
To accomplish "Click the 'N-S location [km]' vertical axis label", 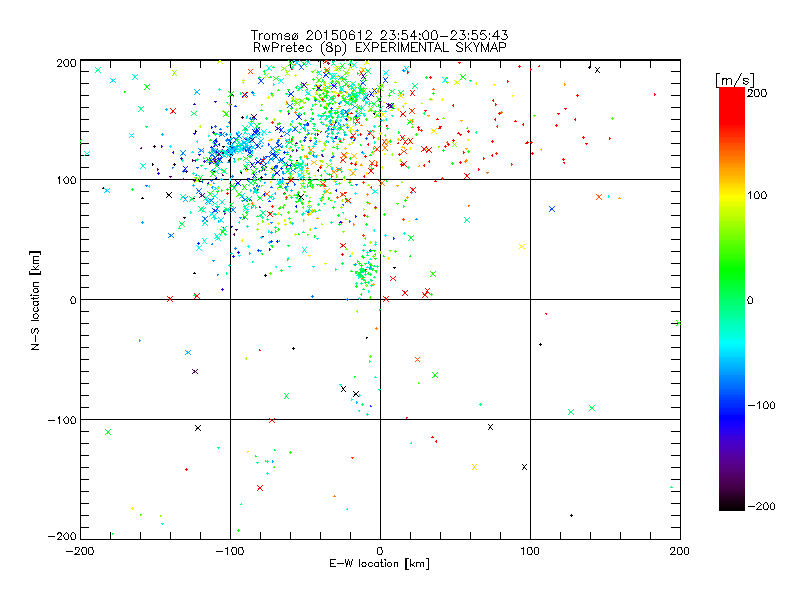I will click(x=35, y=300).
